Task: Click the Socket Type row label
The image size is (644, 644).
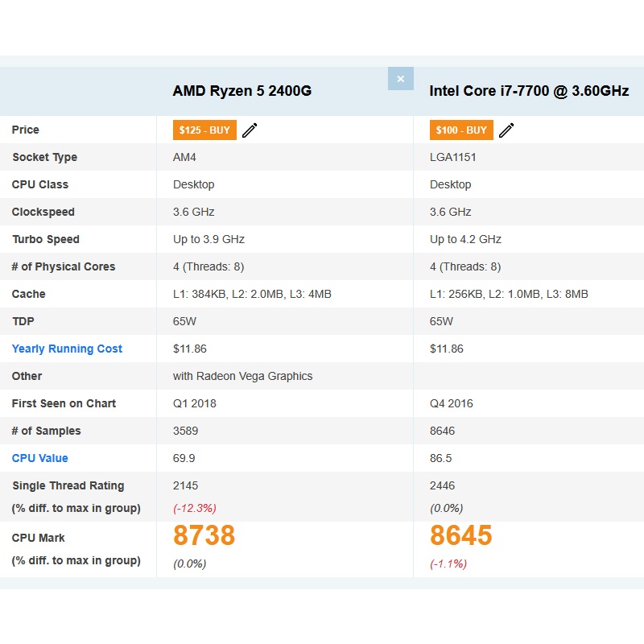Action: 45,157
